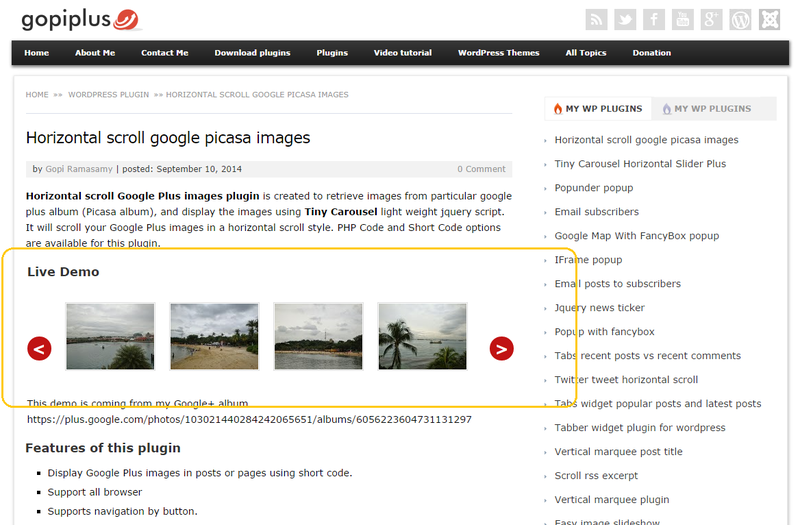Open Home in the navigation bar
Screen dimensions: 800x525
[37, 53]
